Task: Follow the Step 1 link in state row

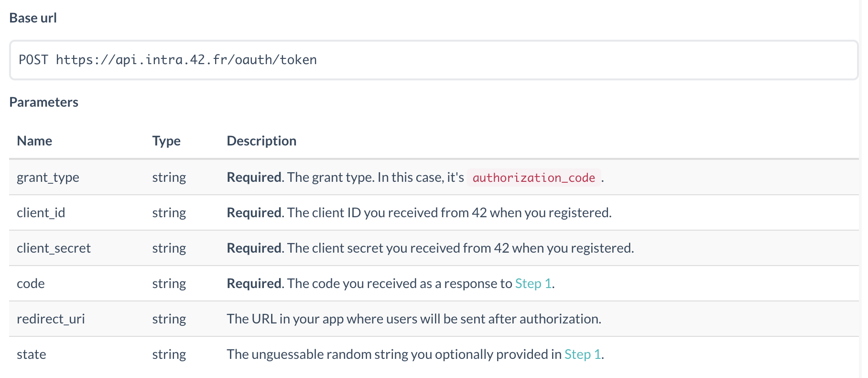Action: (x=583, y=355)
